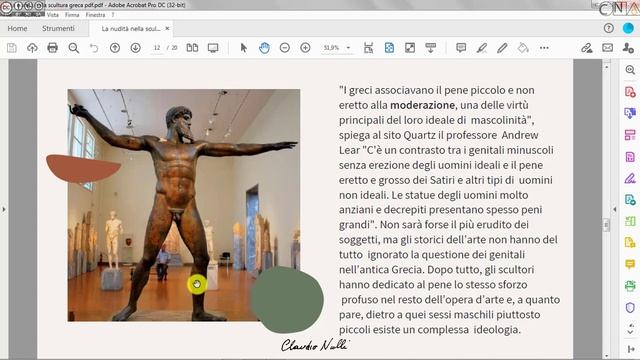This screenshot has height=360, width=640.
Task: Open the purple Edit PDF sidebar tool
Action: pos(630,157)
